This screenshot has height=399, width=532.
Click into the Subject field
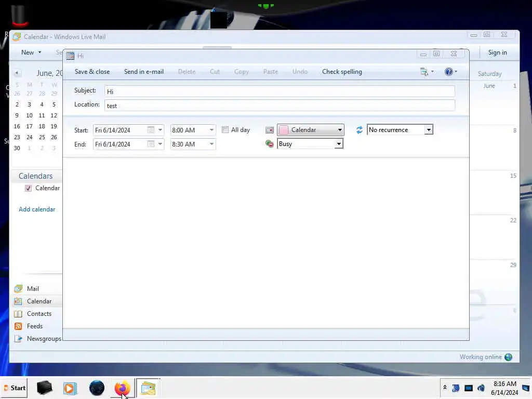pyautogui.click(x=280, y=91)
